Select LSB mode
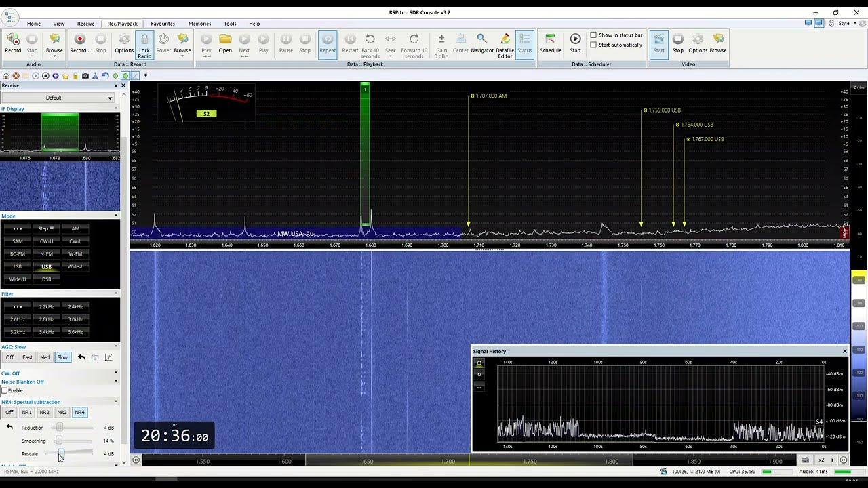Image resolution: width=868 pixels, height=488 pixels. [18, 266]
